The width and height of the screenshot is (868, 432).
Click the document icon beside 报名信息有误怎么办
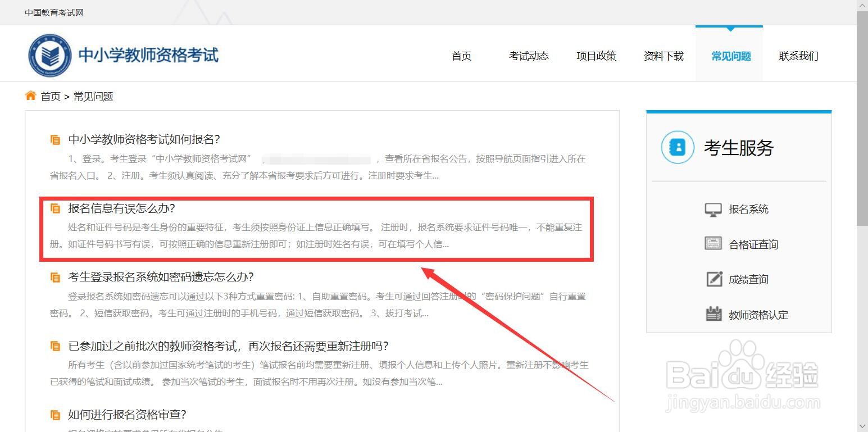(x=55, y=208)
